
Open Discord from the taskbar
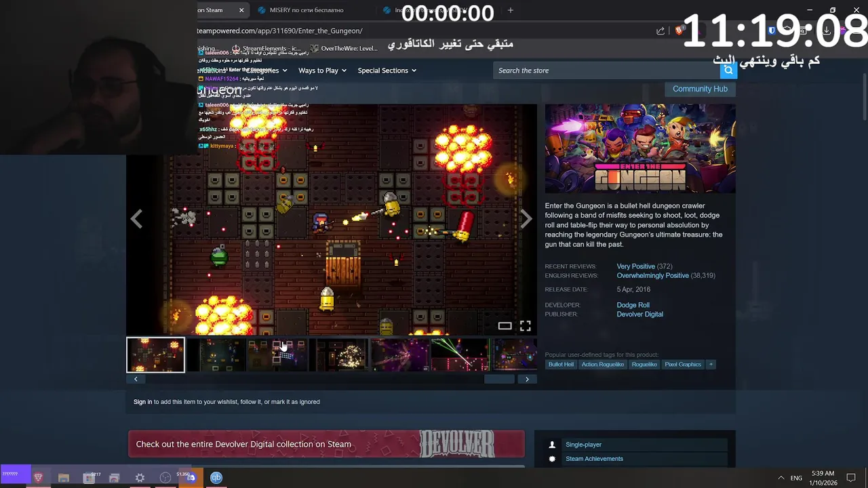[x=191, y=478]
